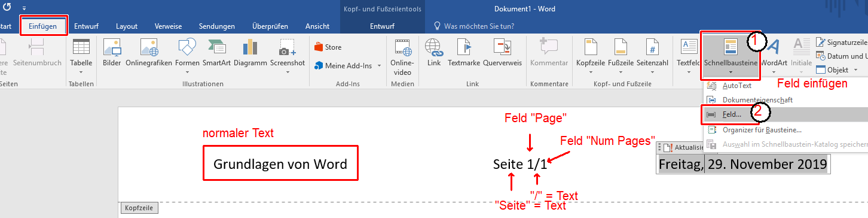868x218 pixels.
Task: Add a Signaturzeile
Action: point(842,43)
